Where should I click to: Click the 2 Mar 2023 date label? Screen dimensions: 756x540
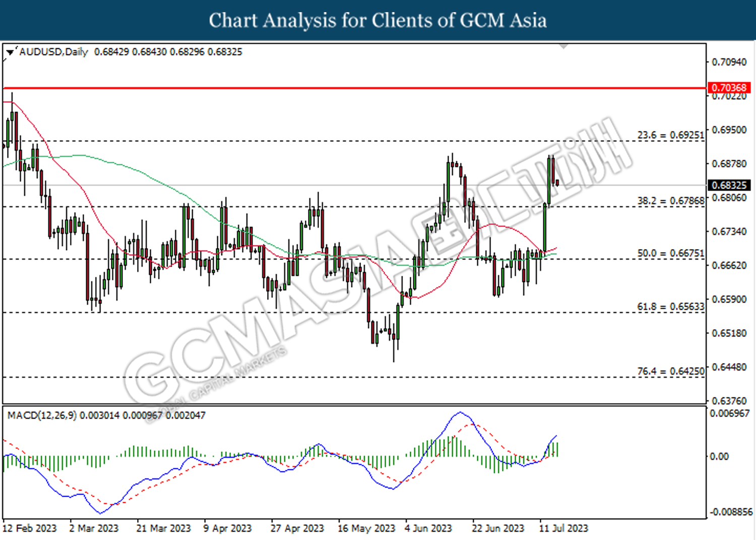click(x=94, y=528)
